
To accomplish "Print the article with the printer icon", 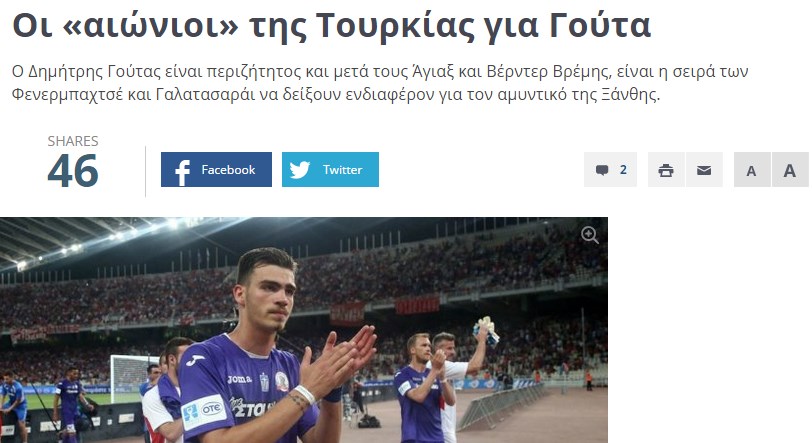I will [x=666, y=169].
